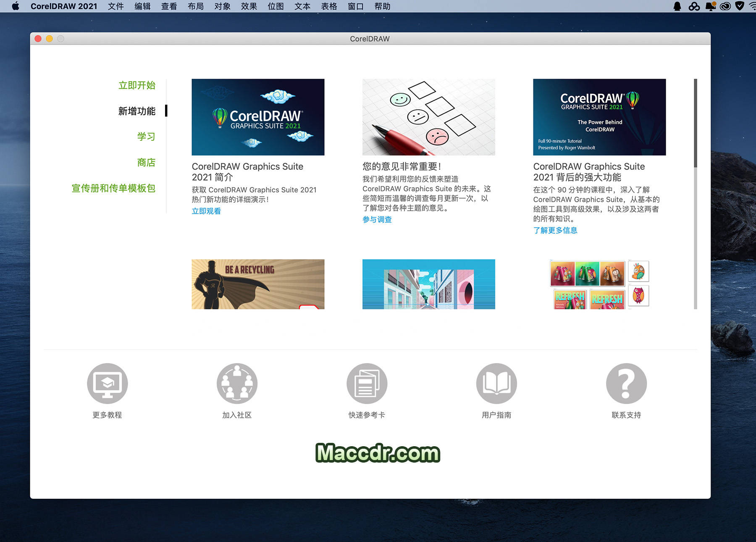Viewport: 756px width, 542px height.
Task: Open the notification icon with orange badge
Action: (x=711, y=6)
